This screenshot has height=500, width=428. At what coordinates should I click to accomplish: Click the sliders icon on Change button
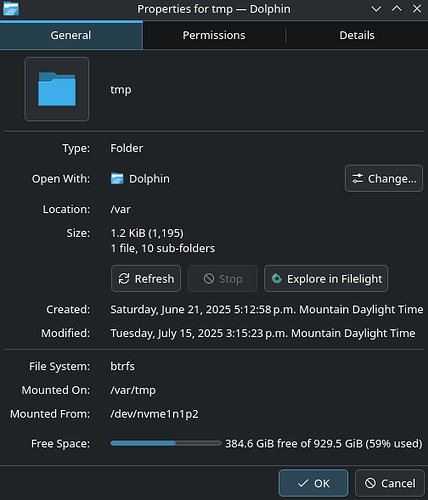pyautogui.click(x=358, y=178)
